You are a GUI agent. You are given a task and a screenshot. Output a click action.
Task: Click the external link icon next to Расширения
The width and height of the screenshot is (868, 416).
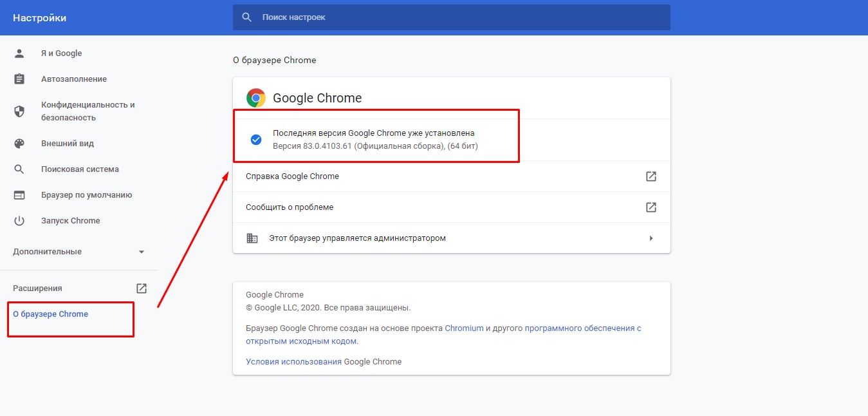[142, 288]
